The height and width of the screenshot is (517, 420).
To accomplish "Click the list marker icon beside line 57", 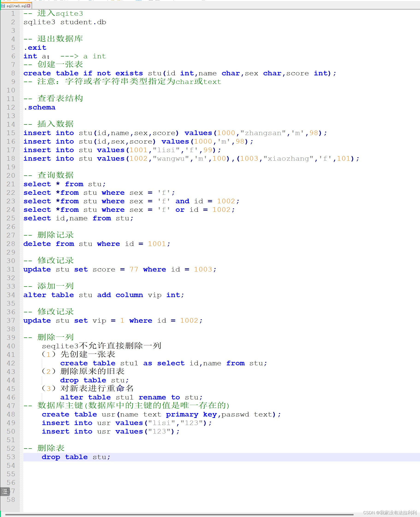I will coord(5,491).
